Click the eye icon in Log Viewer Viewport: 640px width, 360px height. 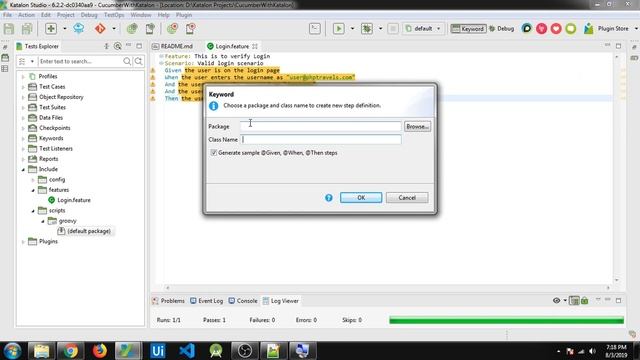coord(556,301)
